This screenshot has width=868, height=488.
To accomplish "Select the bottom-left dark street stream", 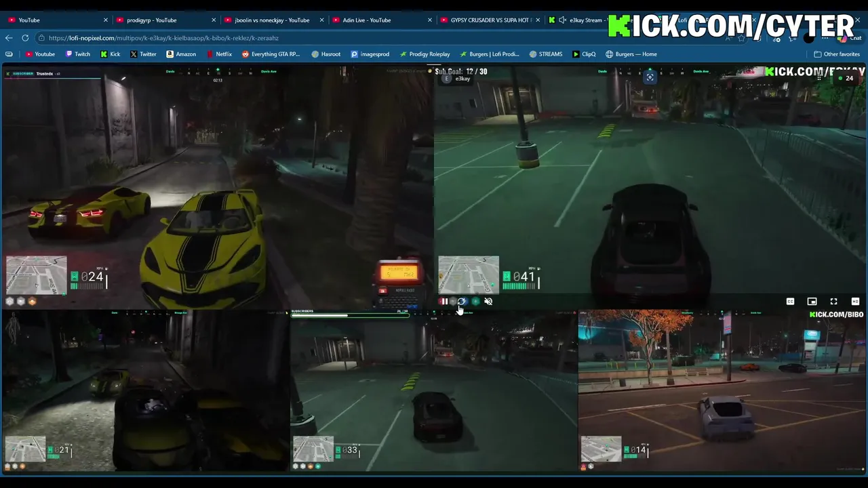I will [x=144, y=390].
